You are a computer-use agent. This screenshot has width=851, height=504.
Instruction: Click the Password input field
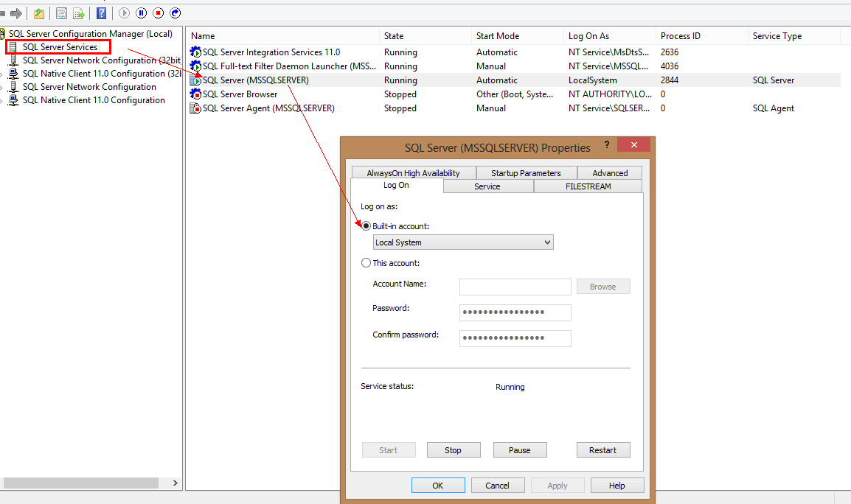[x=515, y=312]
